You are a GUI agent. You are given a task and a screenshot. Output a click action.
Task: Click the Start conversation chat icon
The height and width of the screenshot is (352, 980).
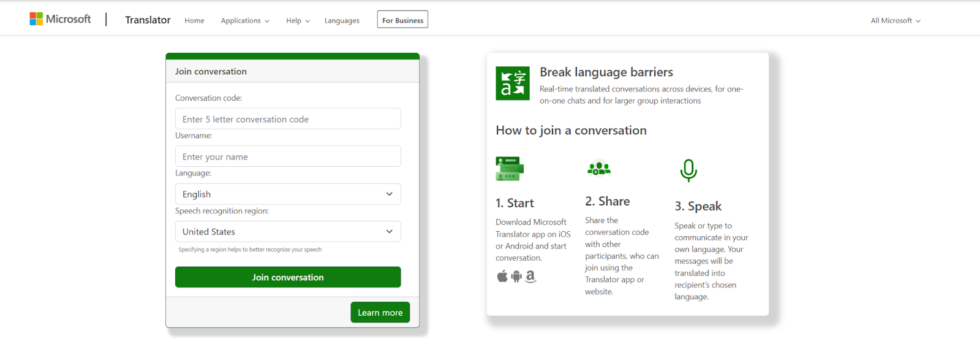(x=510, y=169)
